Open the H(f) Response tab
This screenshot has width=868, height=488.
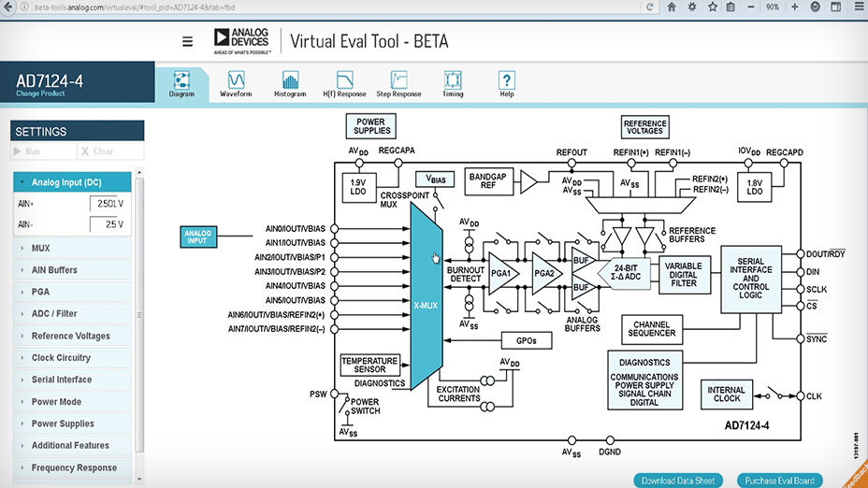click(344, 84)
